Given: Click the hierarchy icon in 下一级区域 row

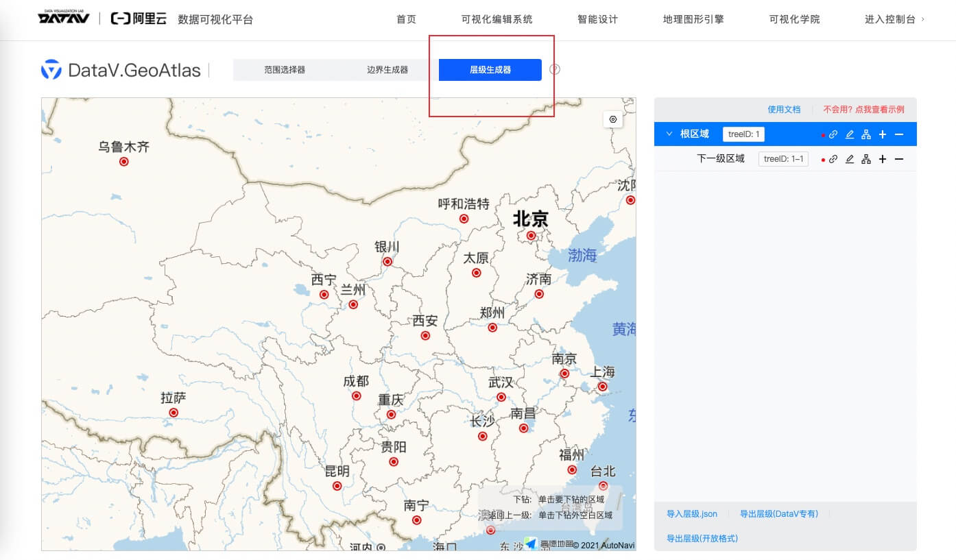Looking at the screenshot, I should click(866, 159).
